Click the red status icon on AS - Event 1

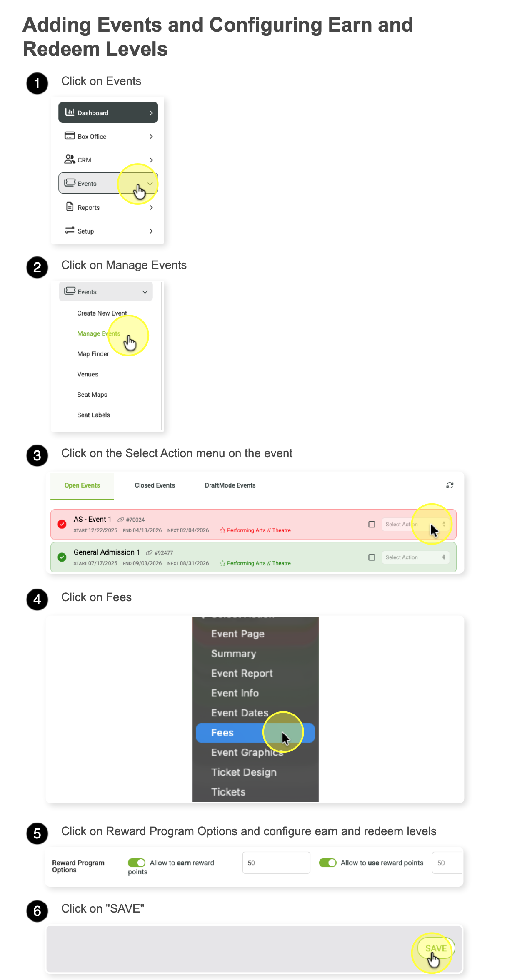(62, 524)
